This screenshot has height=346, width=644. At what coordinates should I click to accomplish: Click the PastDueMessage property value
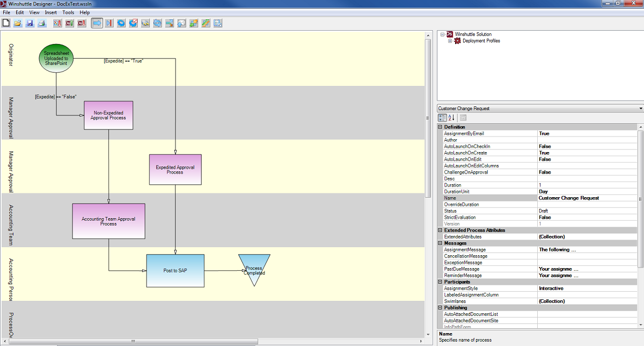(588, 269)
